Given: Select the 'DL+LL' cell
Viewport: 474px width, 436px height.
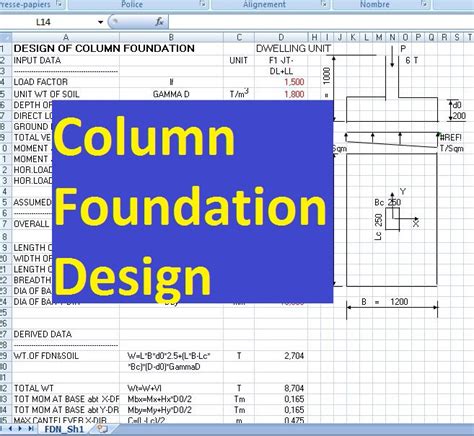Looking at the screenshot, I should coord(281,71).
